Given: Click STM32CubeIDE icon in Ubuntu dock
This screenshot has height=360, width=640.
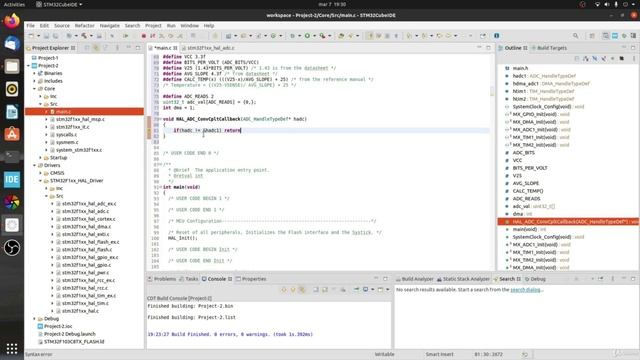Looking at the screenshot, I should click(x=12, y=180).
